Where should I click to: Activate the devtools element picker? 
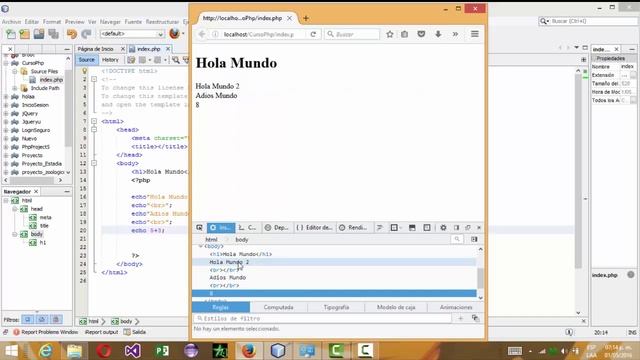point(199,228)
